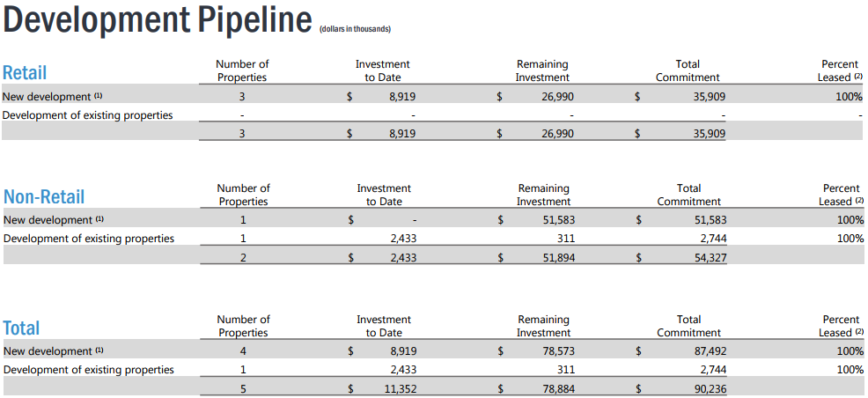This screenshot has height=398, width=868.
Task: Click Non-Retail remaining investment 51,583
Action: pos(560,220)
